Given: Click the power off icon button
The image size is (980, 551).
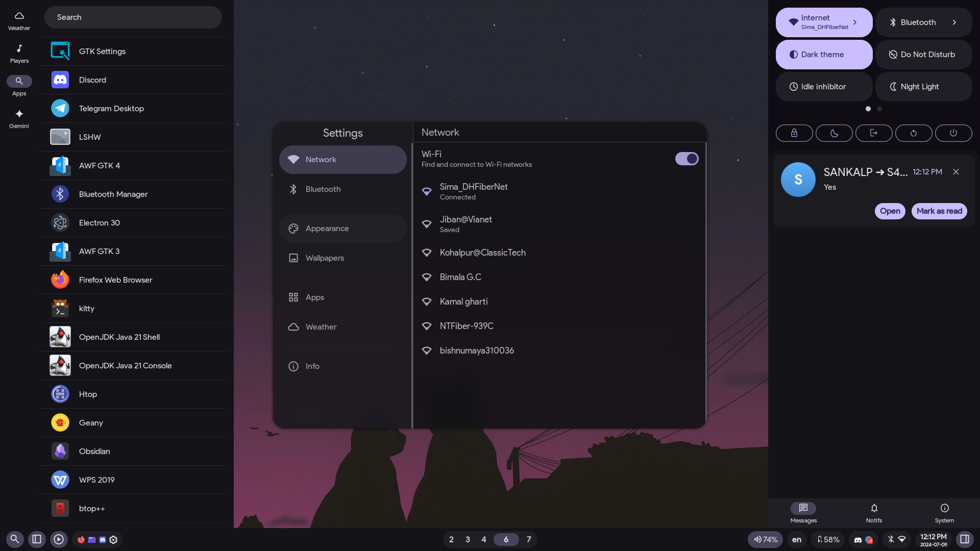Looking at the screenshot, I should (x=953, y=133).
